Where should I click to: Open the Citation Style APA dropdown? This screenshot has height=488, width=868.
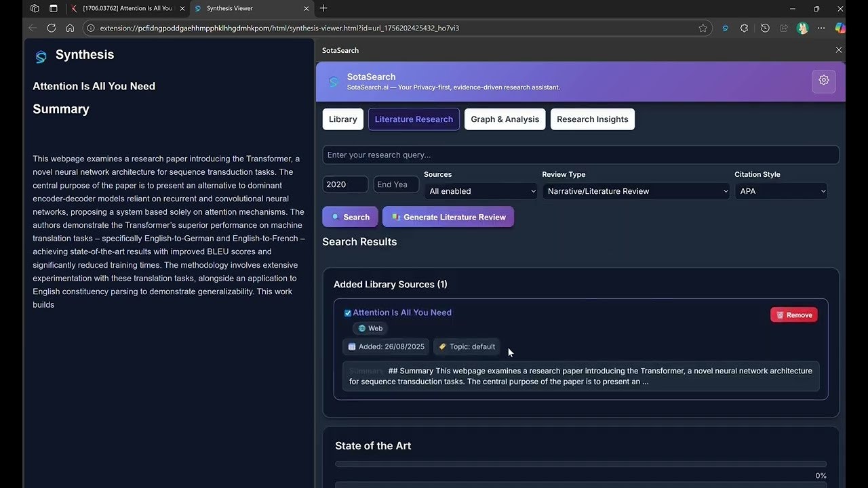coord(781,191)
